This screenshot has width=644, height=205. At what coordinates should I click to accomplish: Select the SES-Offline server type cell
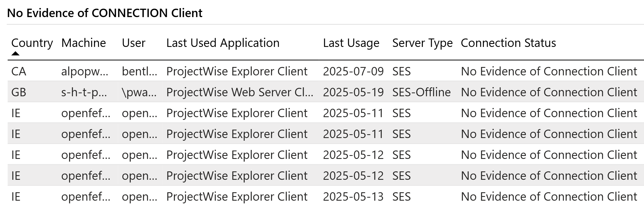point(422,92)
